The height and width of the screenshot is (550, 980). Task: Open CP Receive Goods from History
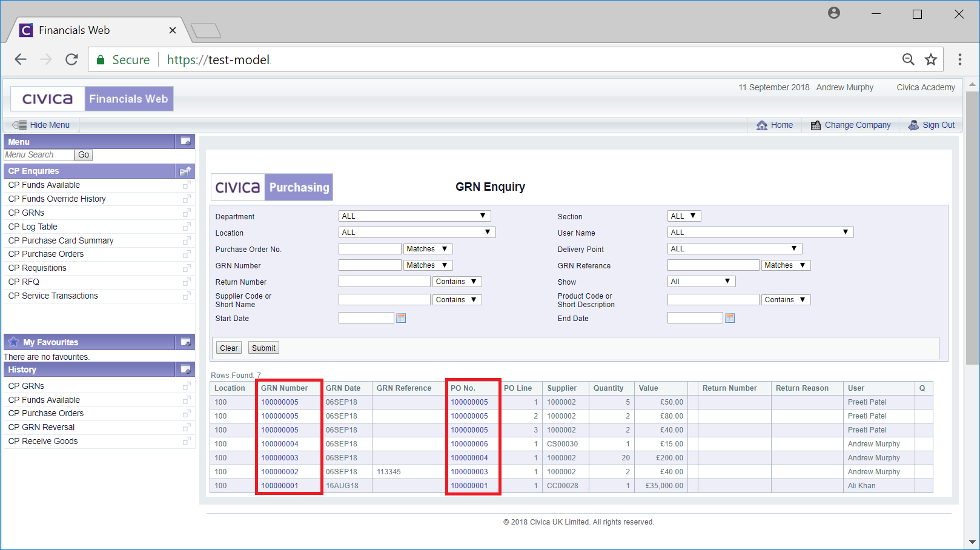pyautogui.click(x=43, y=441)
